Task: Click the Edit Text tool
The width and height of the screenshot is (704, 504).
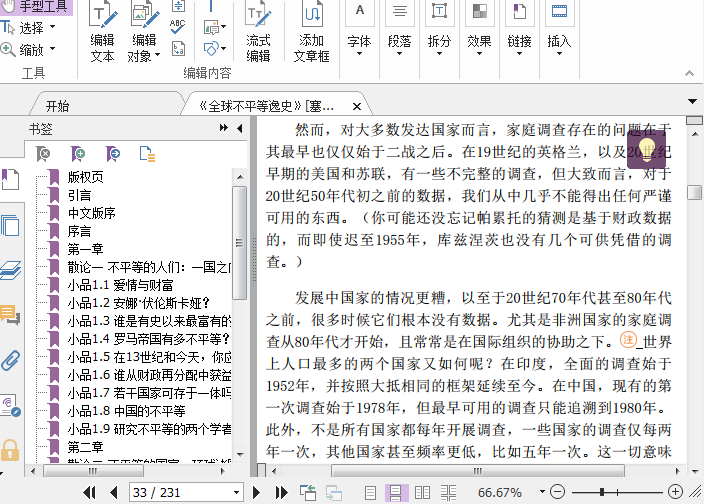Action: pyautogui.click(x=102, y=34)
